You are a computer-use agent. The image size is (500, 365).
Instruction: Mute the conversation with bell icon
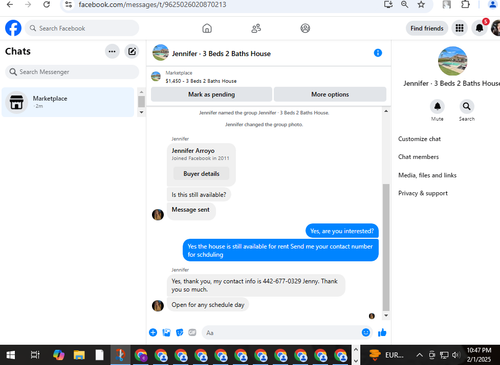coord(437,106)
